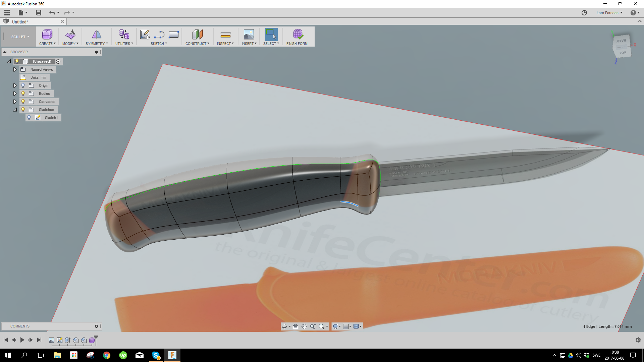The width and height of the screenshot is (644, 362).
Task: Expand the Named Views tree item
Action: coord(15,69)
